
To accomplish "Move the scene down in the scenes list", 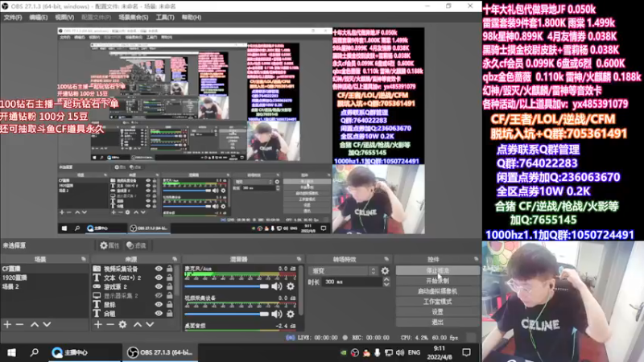I will [47, 325].
